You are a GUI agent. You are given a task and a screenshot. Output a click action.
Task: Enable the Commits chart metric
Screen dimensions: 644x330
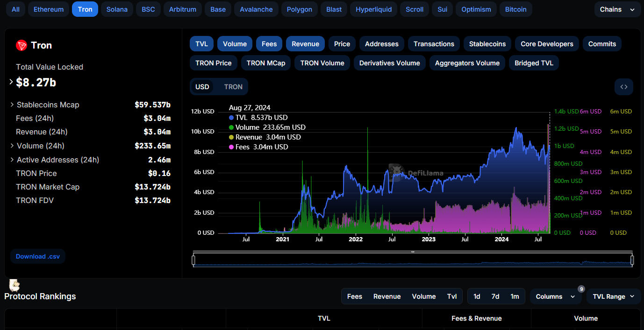602,44
